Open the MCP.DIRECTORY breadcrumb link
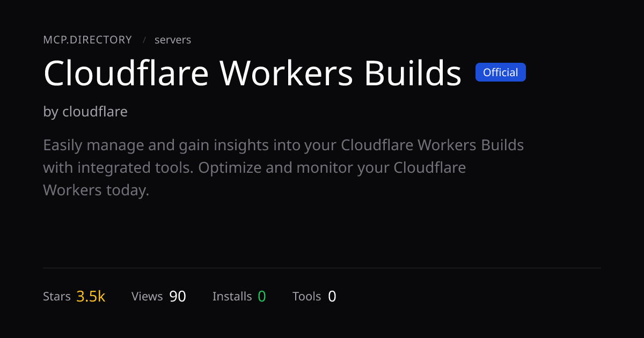The width and height of the screenshot is (644, 338). pyautogui.click(x=87, y=40)
